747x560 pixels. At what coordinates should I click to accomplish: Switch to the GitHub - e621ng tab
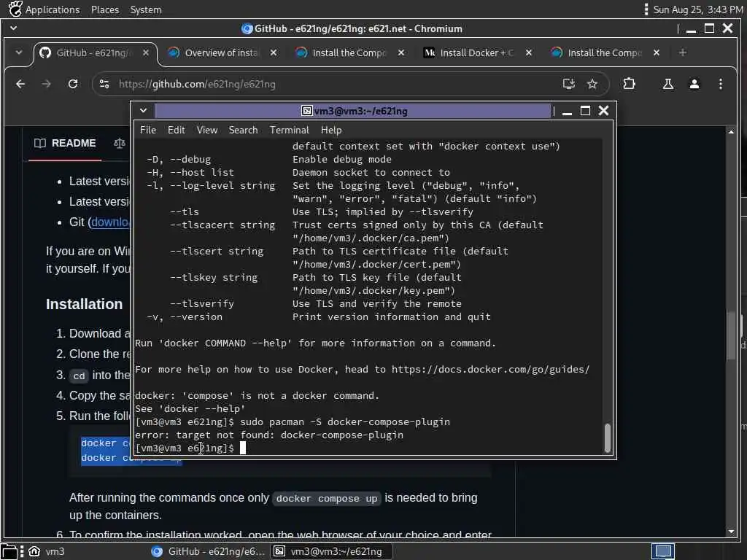(93, 52)
